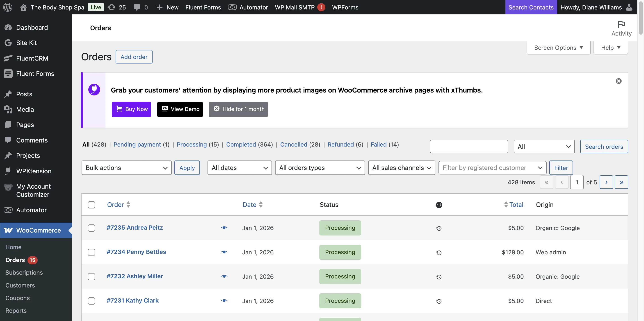Filter orders by Completed status
This screenshot has height=321, width=644.
point(241,144)
